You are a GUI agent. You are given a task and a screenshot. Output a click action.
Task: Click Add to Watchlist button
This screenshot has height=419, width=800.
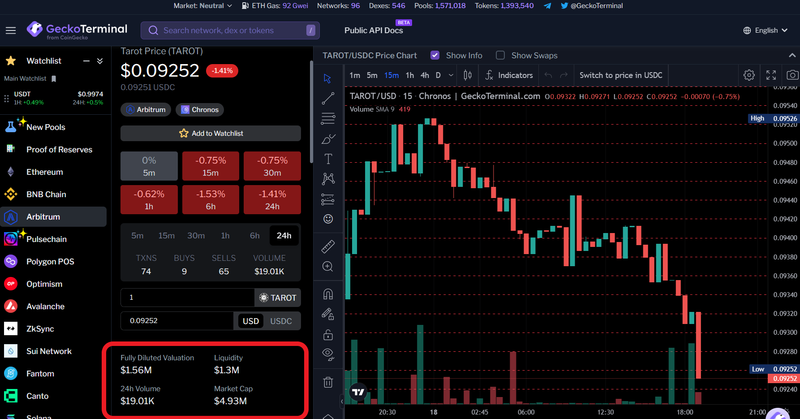[211, 133]
